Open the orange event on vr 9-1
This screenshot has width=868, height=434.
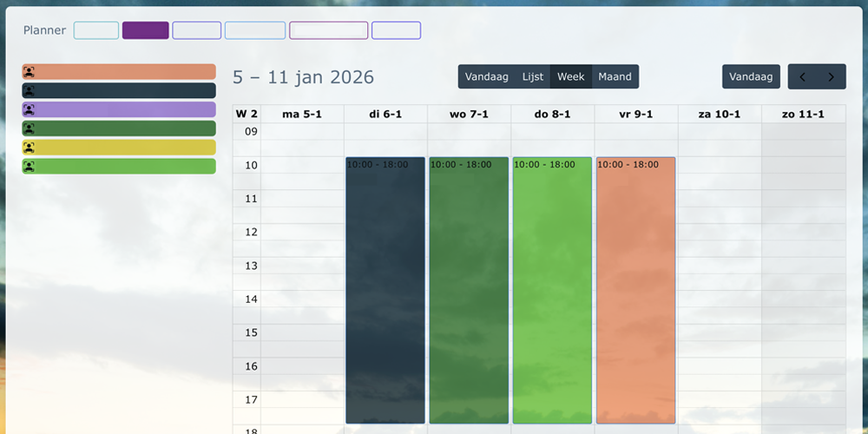[636, 291]
